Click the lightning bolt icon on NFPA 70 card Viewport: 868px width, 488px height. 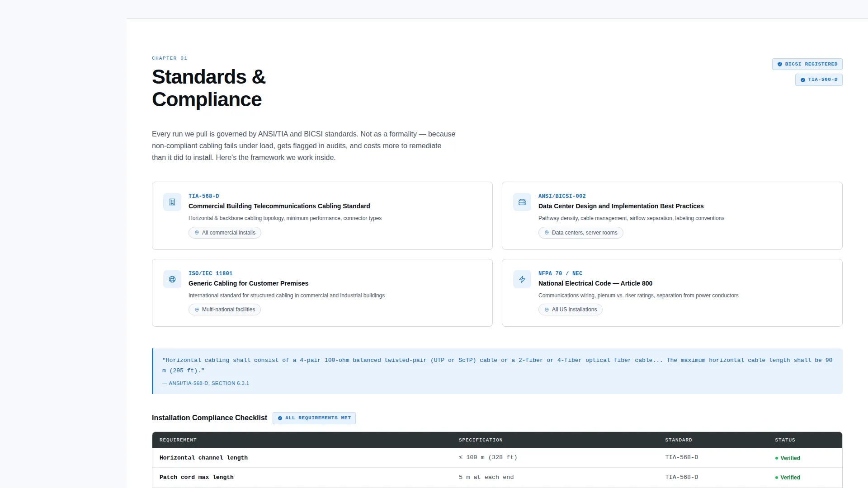point(522,279)
